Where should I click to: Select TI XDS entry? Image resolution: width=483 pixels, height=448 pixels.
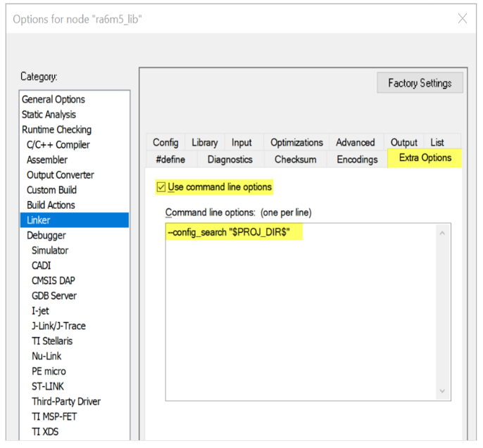[x=45, y=431]
